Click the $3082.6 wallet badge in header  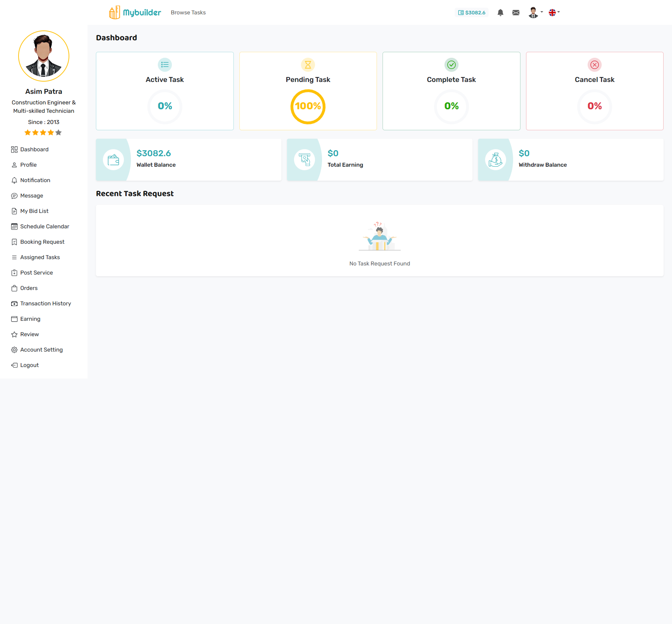(x=471, y=13)
